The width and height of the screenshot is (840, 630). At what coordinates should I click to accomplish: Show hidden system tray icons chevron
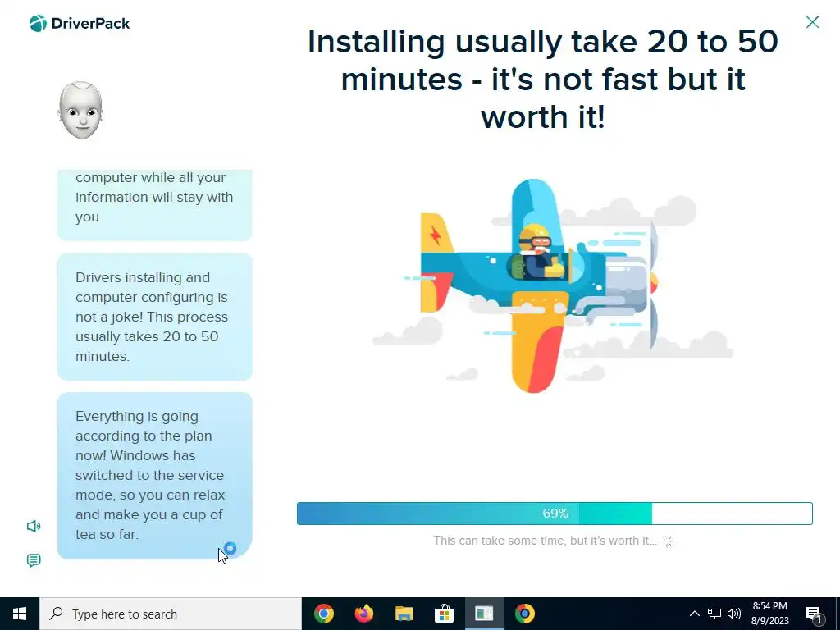[x=694, y=614]
